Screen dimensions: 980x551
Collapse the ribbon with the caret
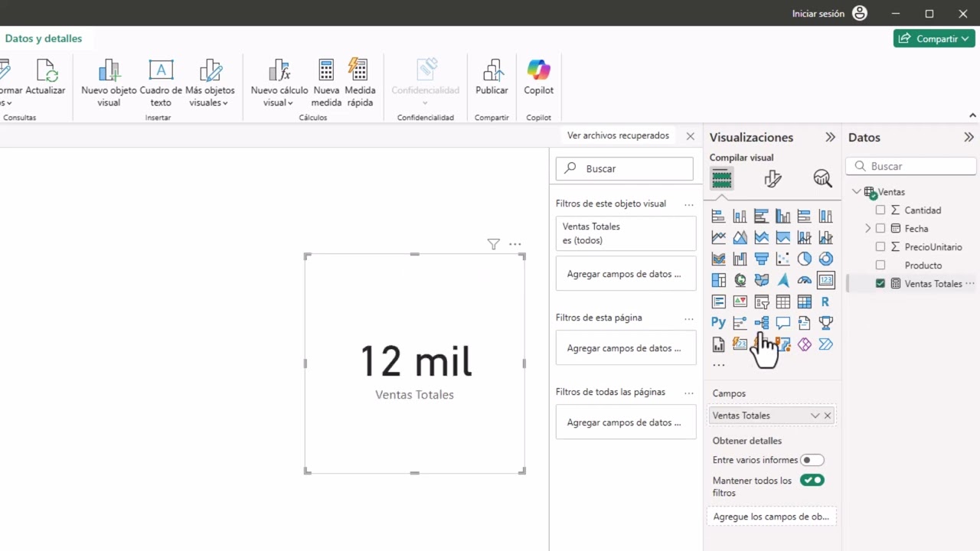point(972,116)
